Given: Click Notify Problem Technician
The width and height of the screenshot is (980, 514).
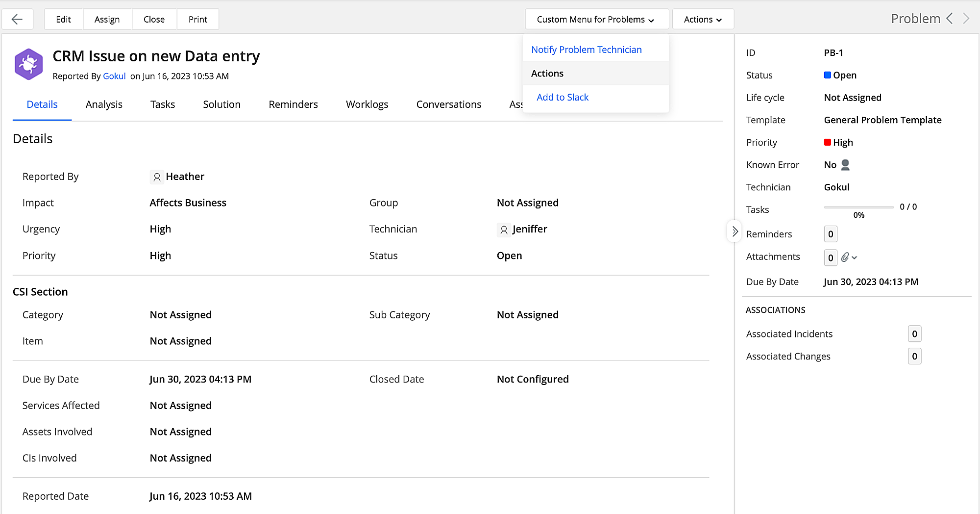Looking at the screenshot, I should [587, 49].
